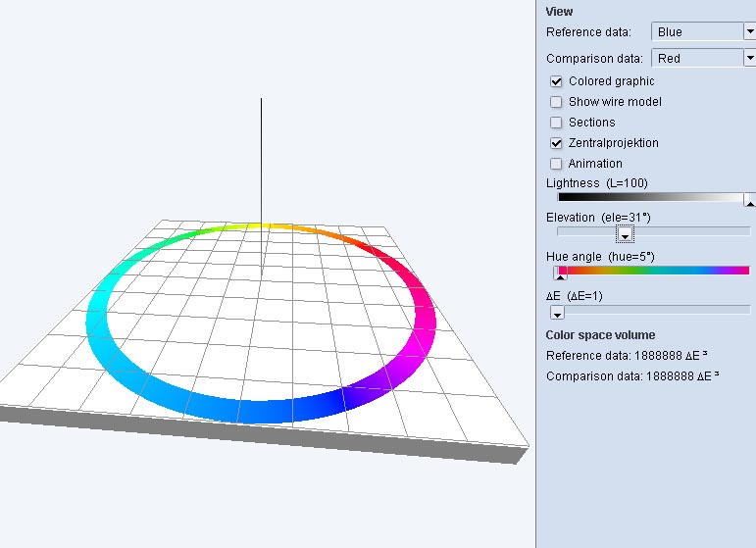
Task: Click the 'Elevation (ele=31°)' label
Action: click(x=598, y=218)
